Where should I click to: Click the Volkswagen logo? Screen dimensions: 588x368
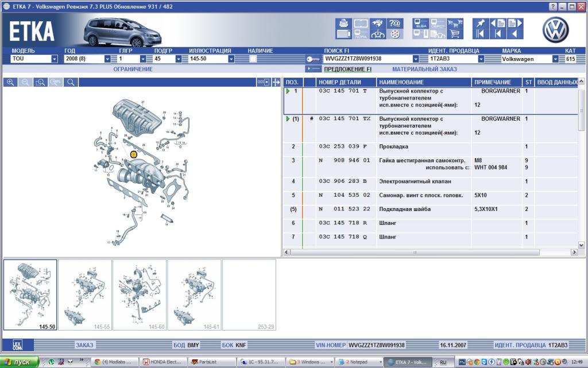click(555, 30)
